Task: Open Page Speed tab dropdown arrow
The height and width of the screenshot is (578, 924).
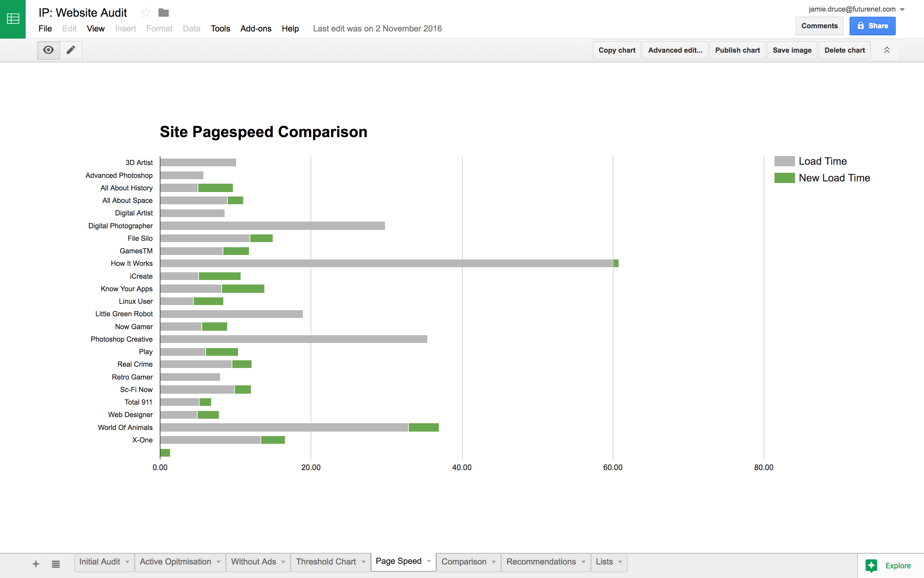Action: pyautogui.click(x=429, y=561)
